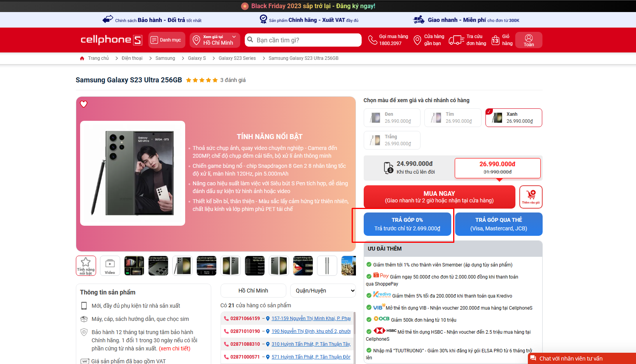Click the ShopeePay logo in promotions
The image size is (636, 364).
coord(381,275)
